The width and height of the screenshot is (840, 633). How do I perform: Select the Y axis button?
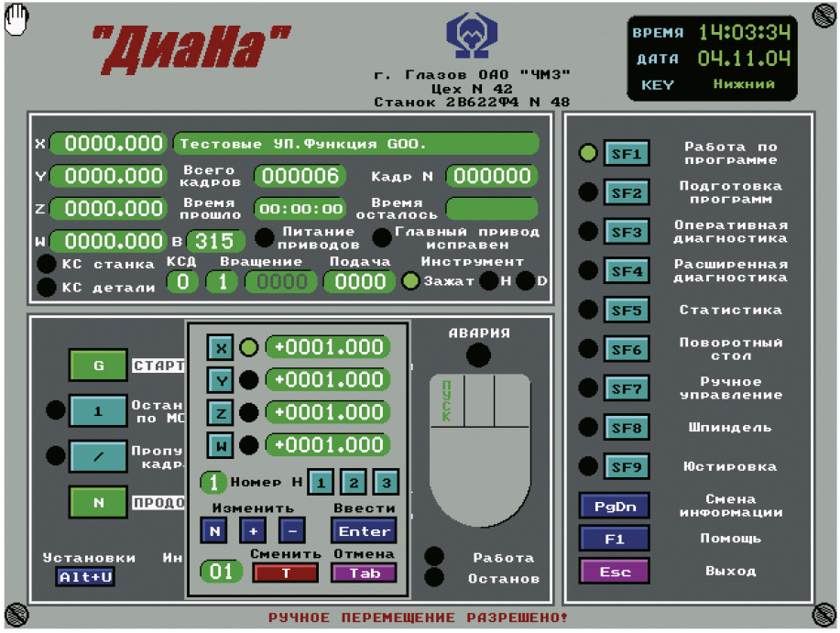(220, 381)
